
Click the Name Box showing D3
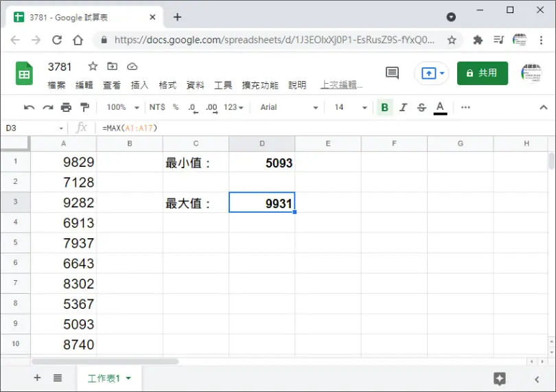[x=34, y=128]
